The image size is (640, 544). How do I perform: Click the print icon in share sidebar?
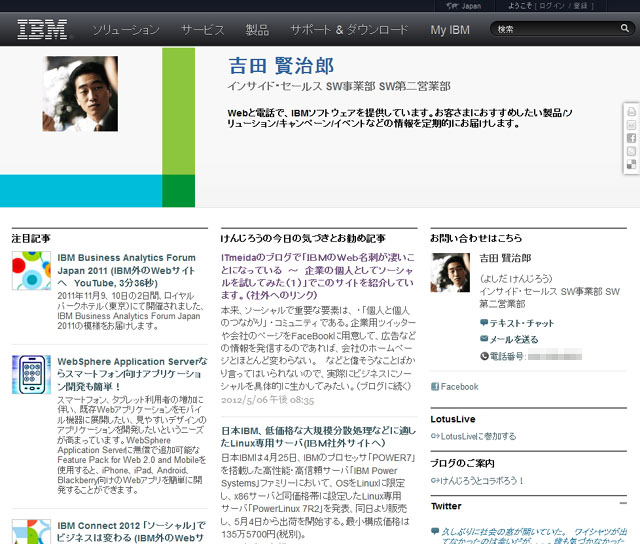(x=631, y=111)
